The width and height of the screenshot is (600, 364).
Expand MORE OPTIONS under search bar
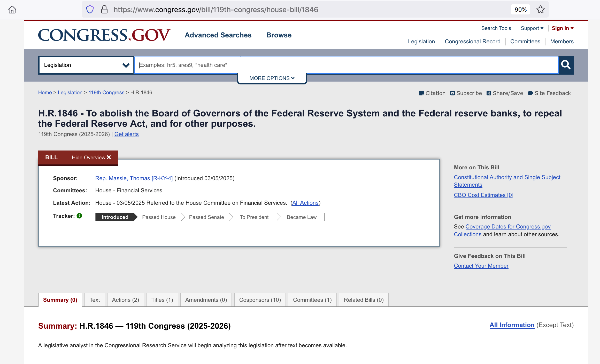272,78
